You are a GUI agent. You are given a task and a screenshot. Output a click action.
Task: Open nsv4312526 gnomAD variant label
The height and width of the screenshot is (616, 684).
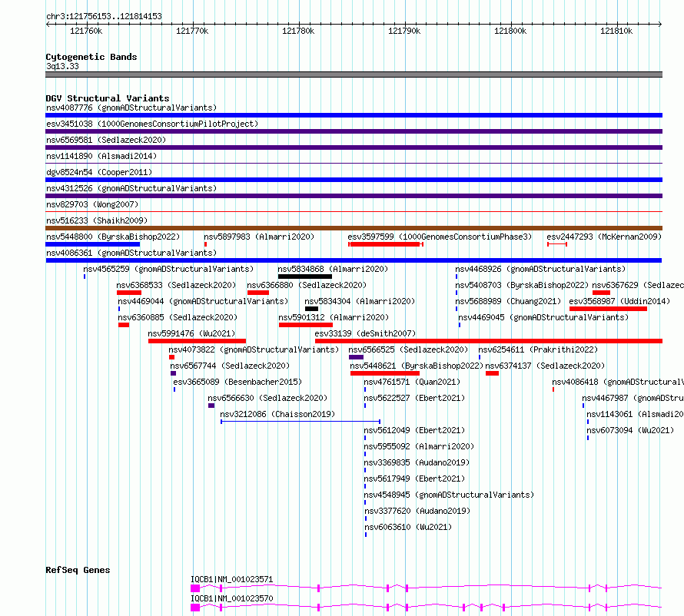(x=131, y=188)
